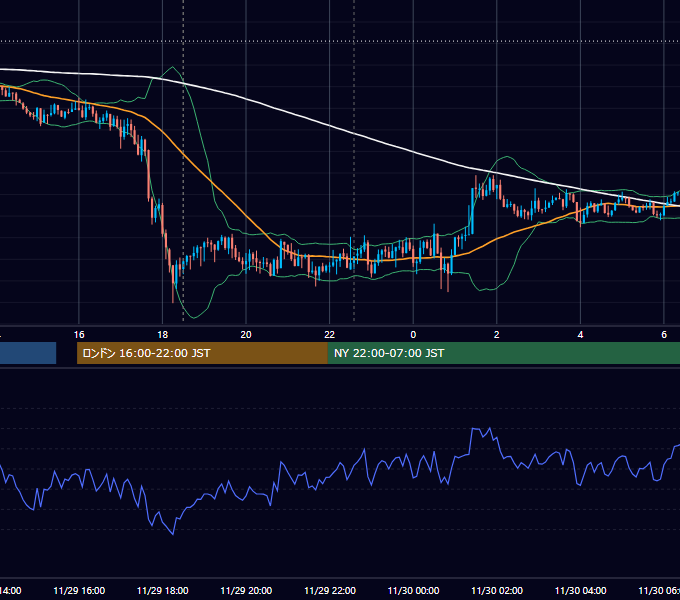Click the ロンドン 16:00-22:00 JST session bar
680x600 pixels.
[202, 353]
